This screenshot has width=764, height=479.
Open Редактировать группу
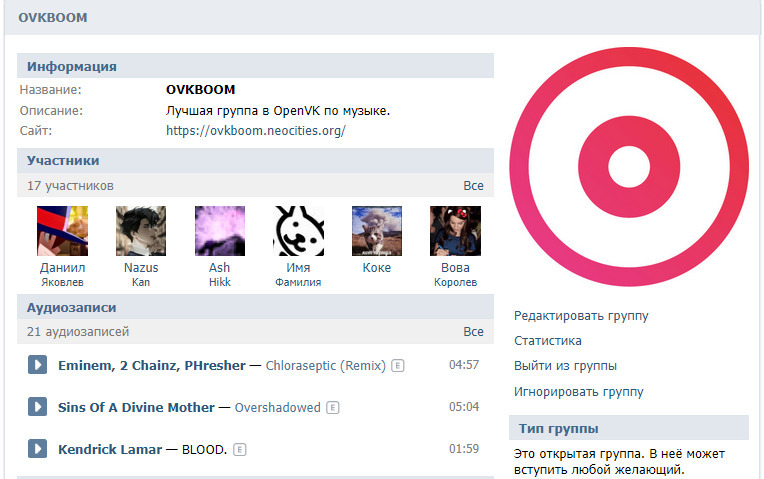(581, 316)
